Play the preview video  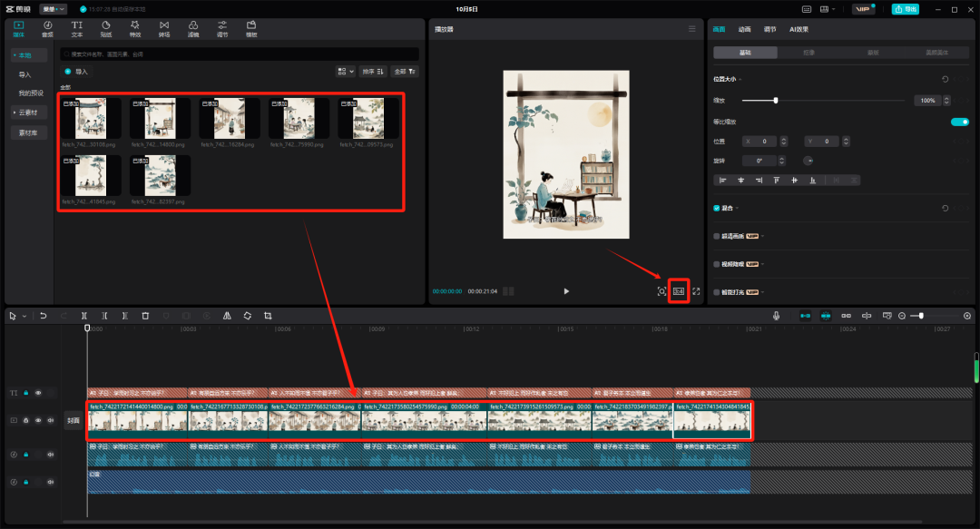566,291
